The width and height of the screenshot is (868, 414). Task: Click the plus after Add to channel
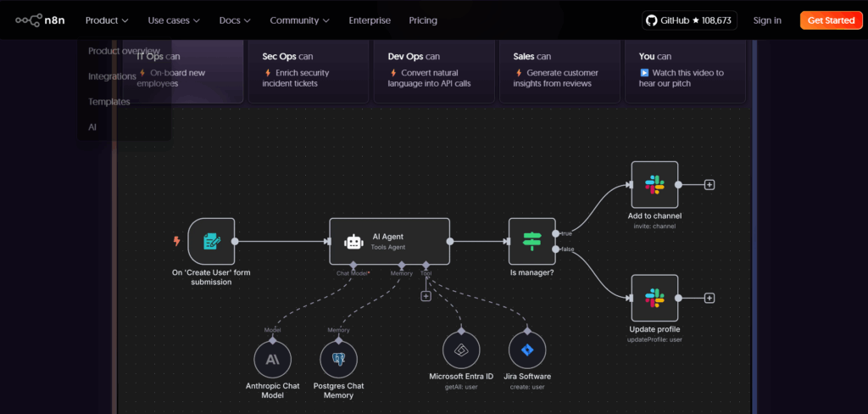pyautogui.click(x=709, y=185)
